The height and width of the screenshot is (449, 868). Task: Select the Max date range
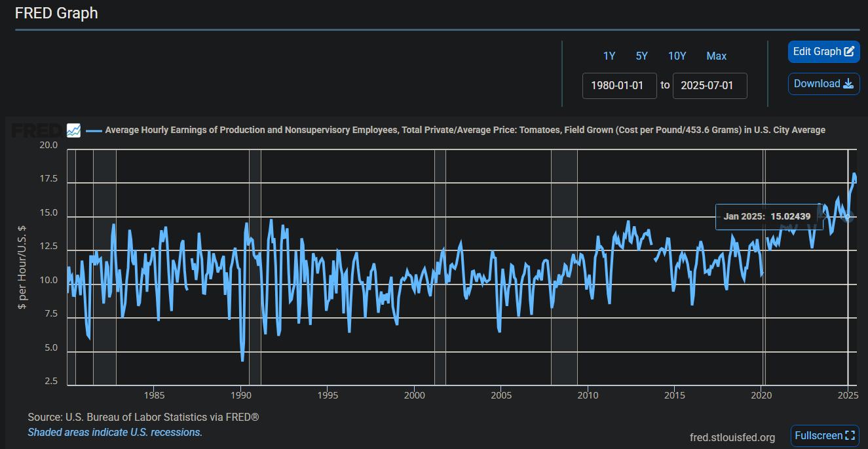pyautogui.click(x=716, y=56)
